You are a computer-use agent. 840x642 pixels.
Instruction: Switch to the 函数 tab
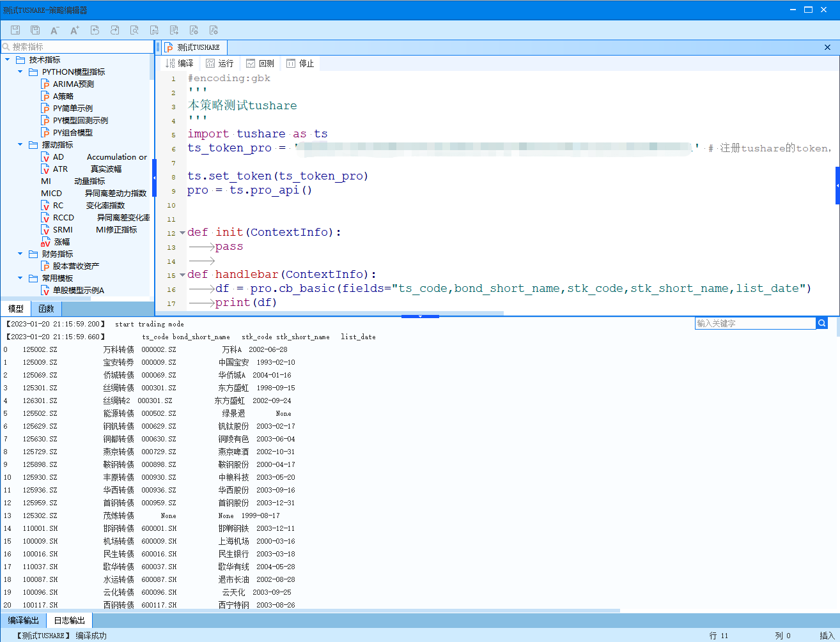[x=46, y=309]
